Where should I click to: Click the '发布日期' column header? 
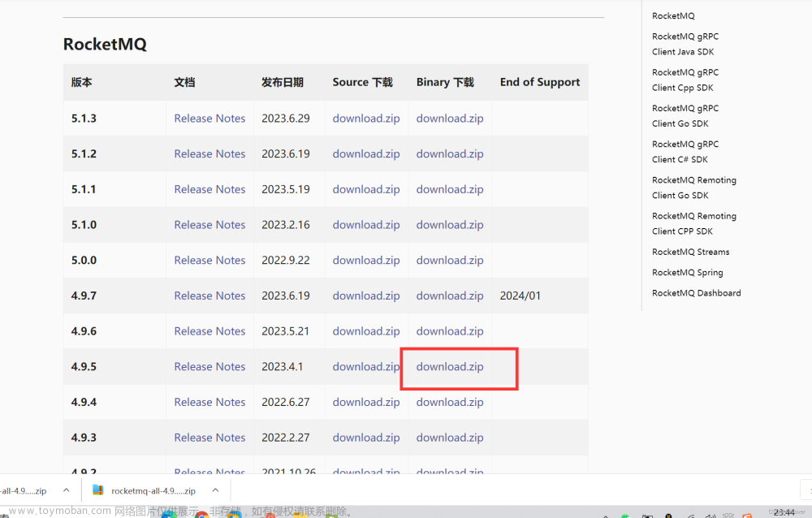(283, 82)
